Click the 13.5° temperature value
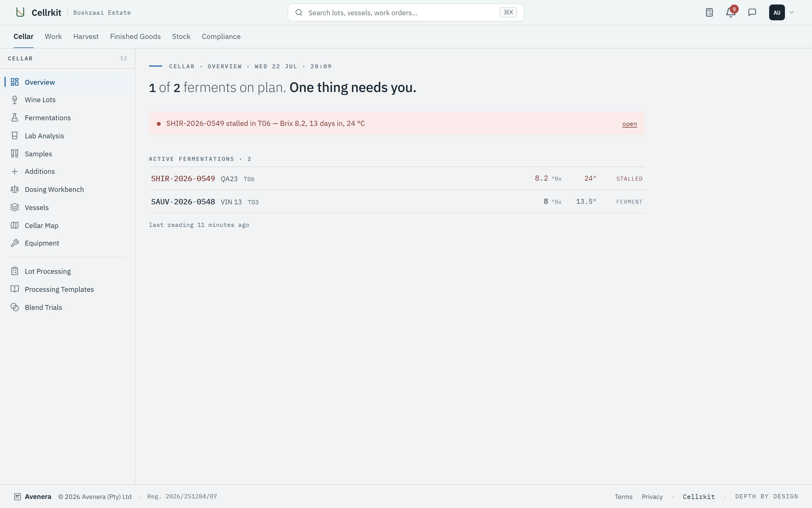This screenshot has height=508, width=812. coord(586,202)
